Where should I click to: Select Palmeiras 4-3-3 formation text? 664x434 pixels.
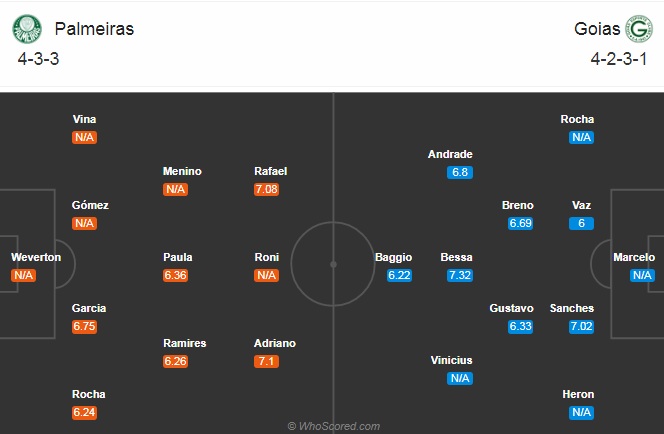click(38, 59)
